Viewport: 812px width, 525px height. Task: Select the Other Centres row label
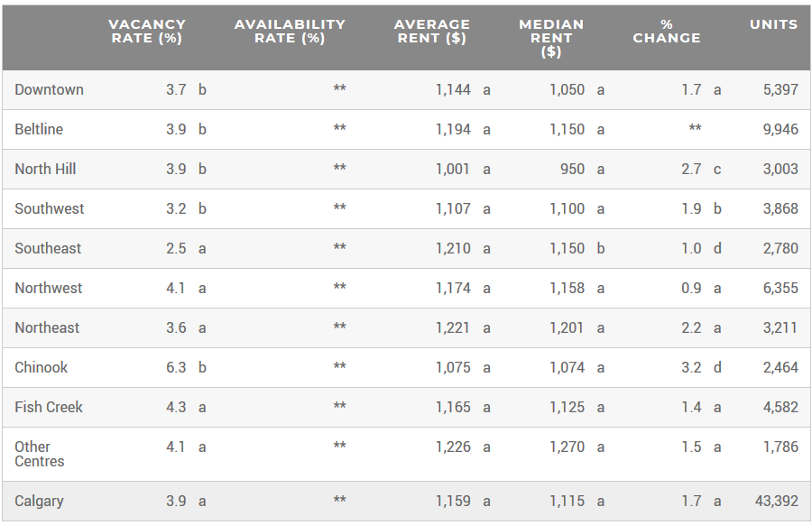[40, 454]
